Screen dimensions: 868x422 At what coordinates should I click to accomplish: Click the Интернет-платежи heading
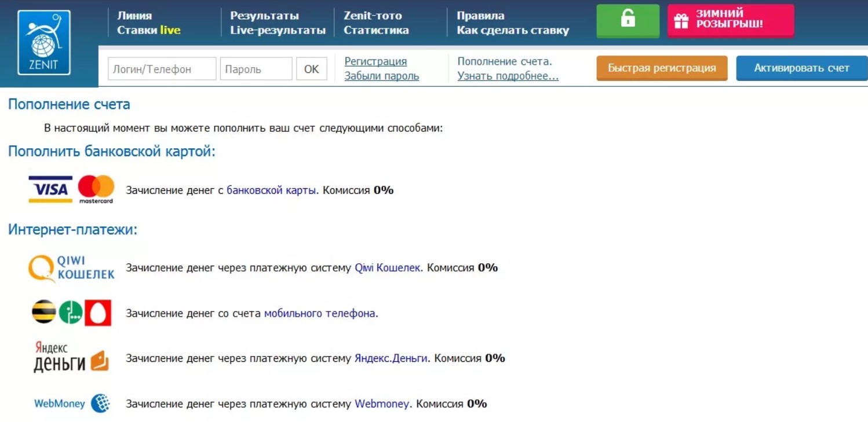point(73,230)
